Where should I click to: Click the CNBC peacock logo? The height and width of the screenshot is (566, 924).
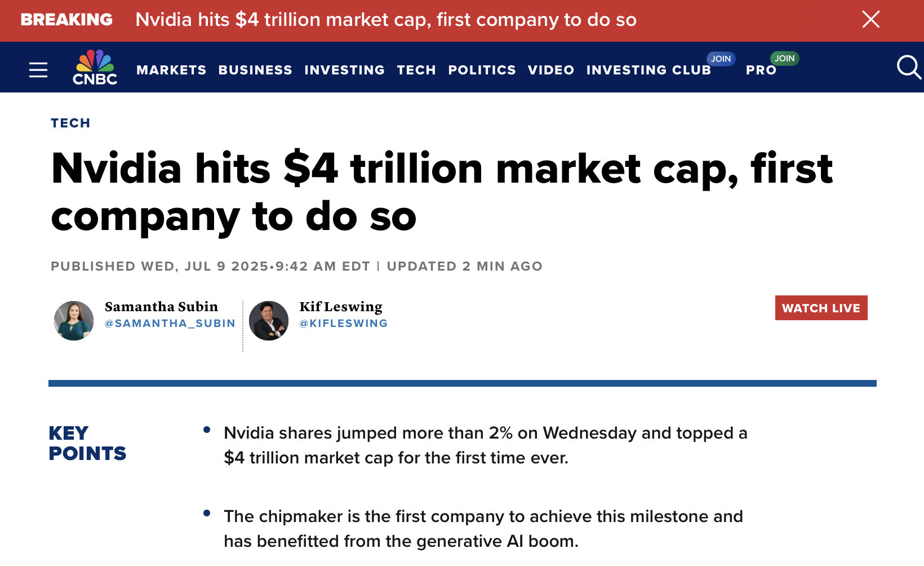(x=95, y=67)
